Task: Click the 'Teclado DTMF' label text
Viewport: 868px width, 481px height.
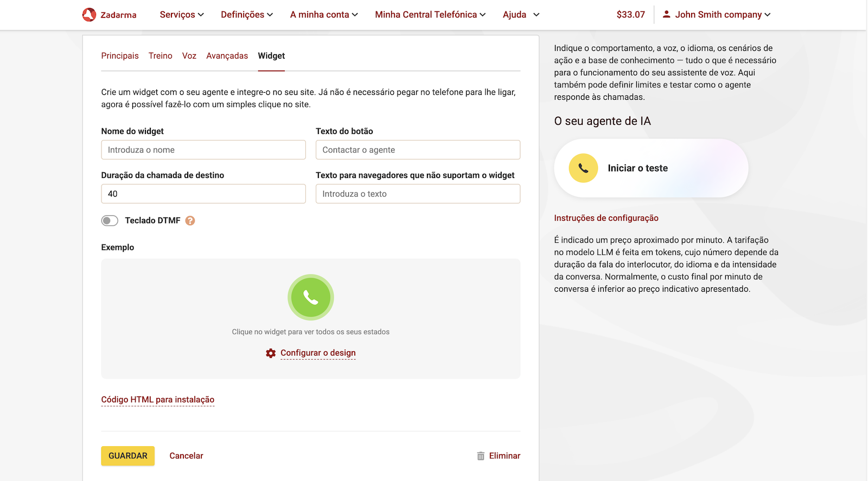Action: click(x=152, y=221)
